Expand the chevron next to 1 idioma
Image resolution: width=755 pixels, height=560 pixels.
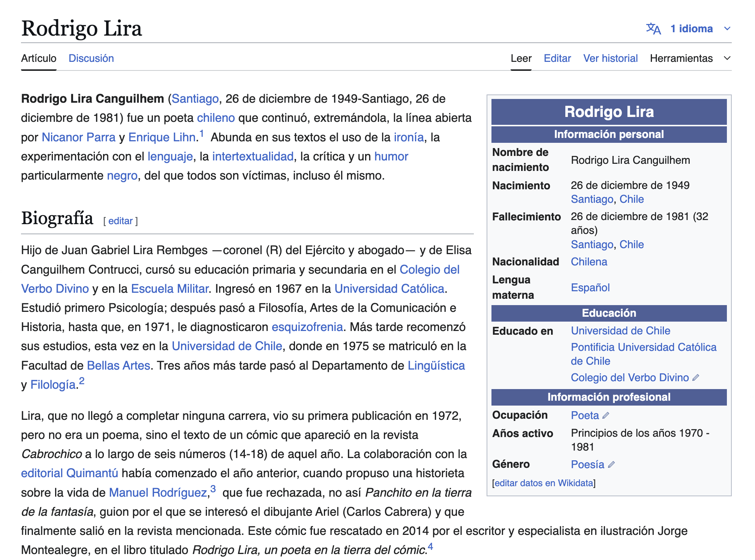click(x=727, y=29)
